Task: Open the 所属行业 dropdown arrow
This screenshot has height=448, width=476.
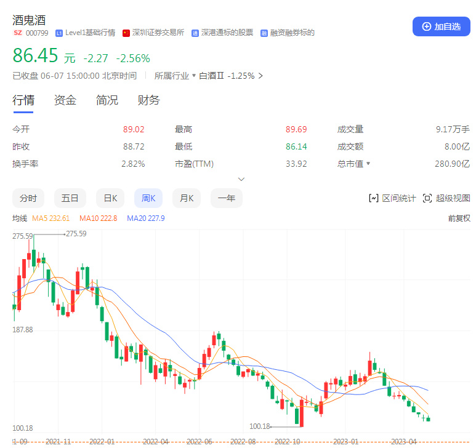Action: coord(194,76)
